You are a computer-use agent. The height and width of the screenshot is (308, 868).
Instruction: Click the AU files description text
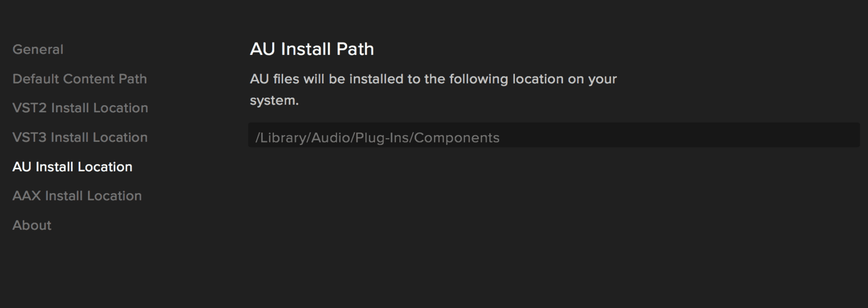coord(433,89)
